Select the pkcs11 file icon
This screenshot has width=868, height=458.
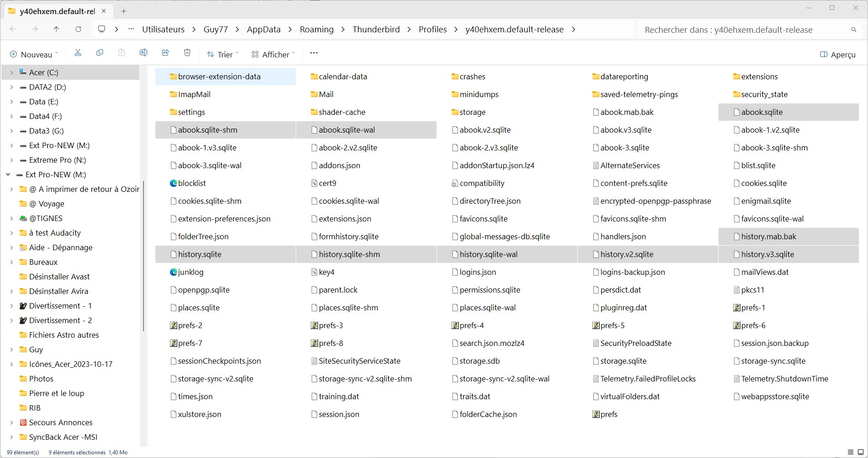click(736, 290)
